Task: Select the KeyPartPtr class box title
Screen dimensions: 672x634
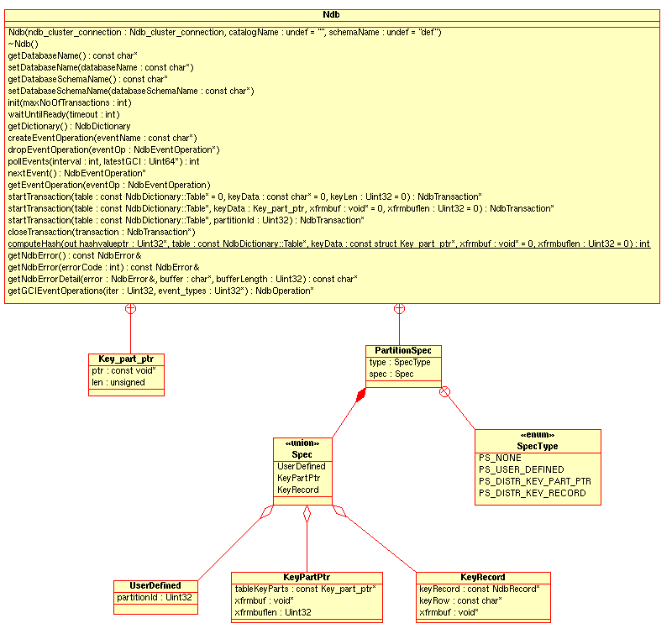Action: 307,578
